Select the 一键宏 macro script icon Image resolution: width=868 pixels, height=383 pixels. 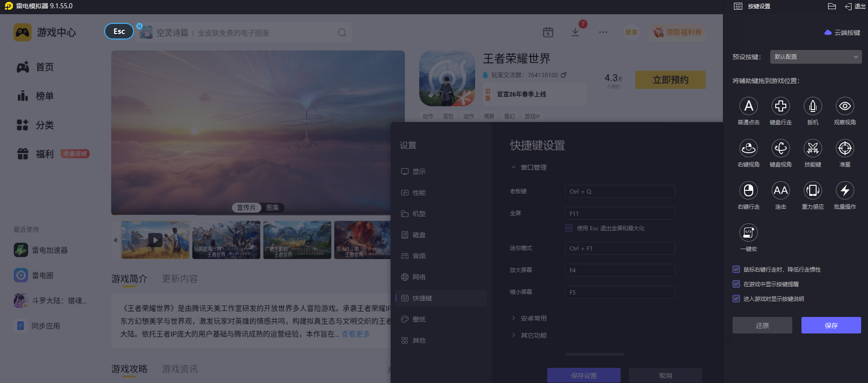[749, 233]
